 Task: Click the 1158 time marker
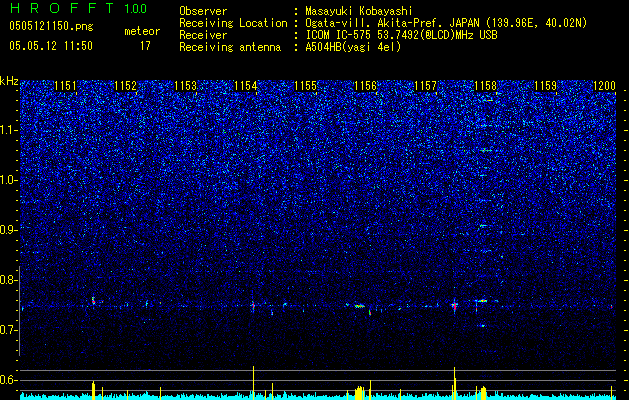tap(485, 86)
